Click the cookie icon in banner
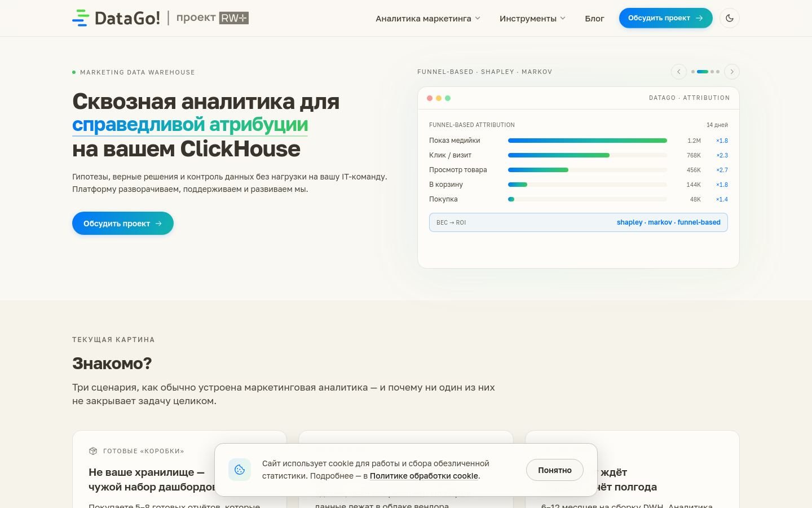The image size is (812, 508). point(240,470)
